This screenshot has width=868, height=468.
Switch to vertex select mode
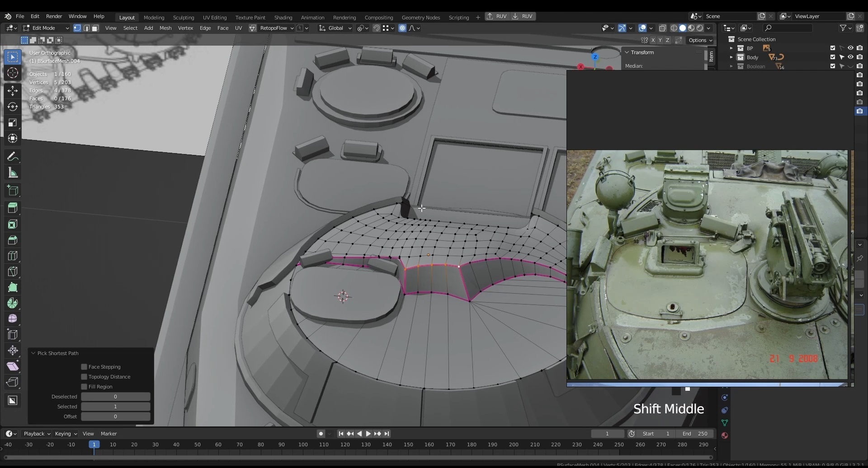point(77,28)
